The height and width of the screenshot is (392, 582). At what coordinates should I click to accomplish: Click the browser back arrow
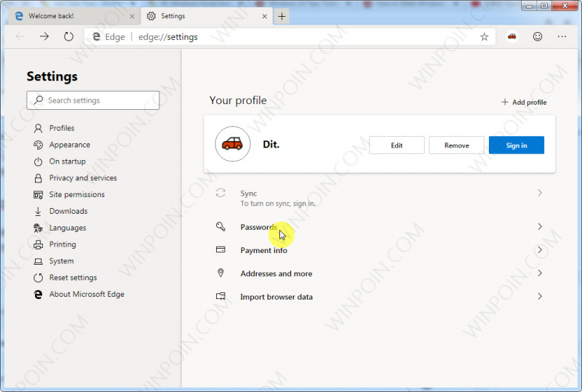[x=20, y=36]
